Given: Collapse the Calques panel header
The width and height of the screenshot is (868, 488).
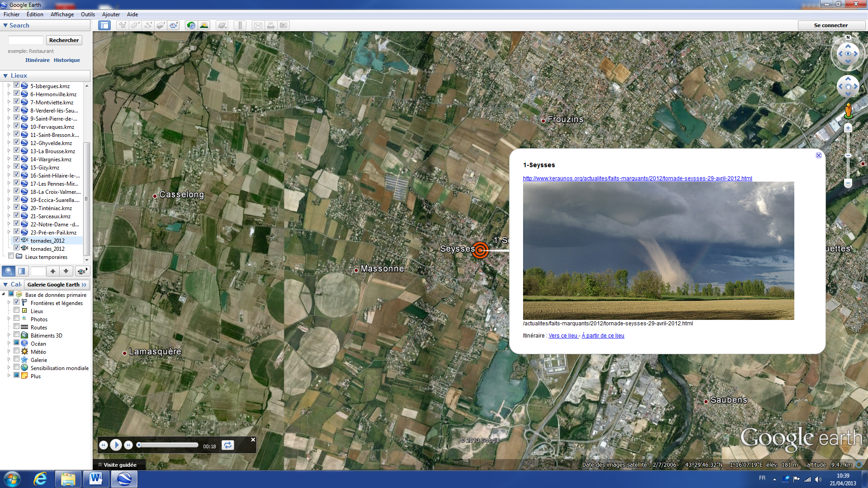Looking at the screenshot, I should tap(5, 284).
